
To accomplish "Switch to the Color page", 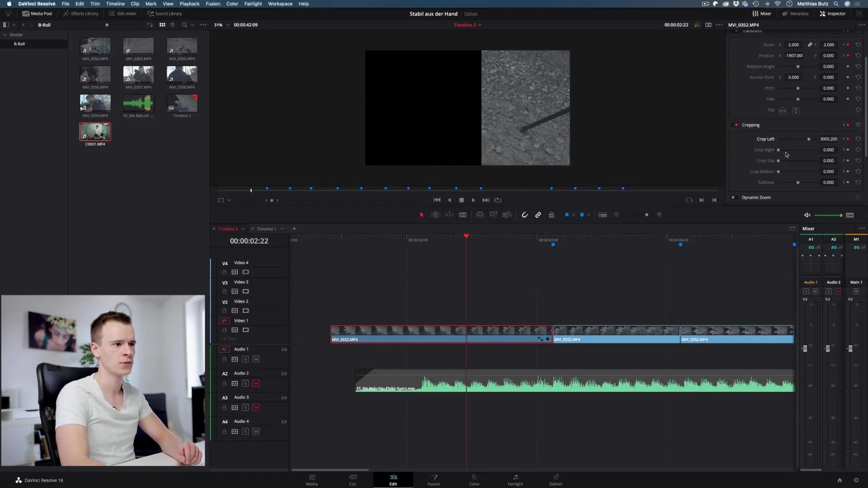I will click(x=474, y=480).
